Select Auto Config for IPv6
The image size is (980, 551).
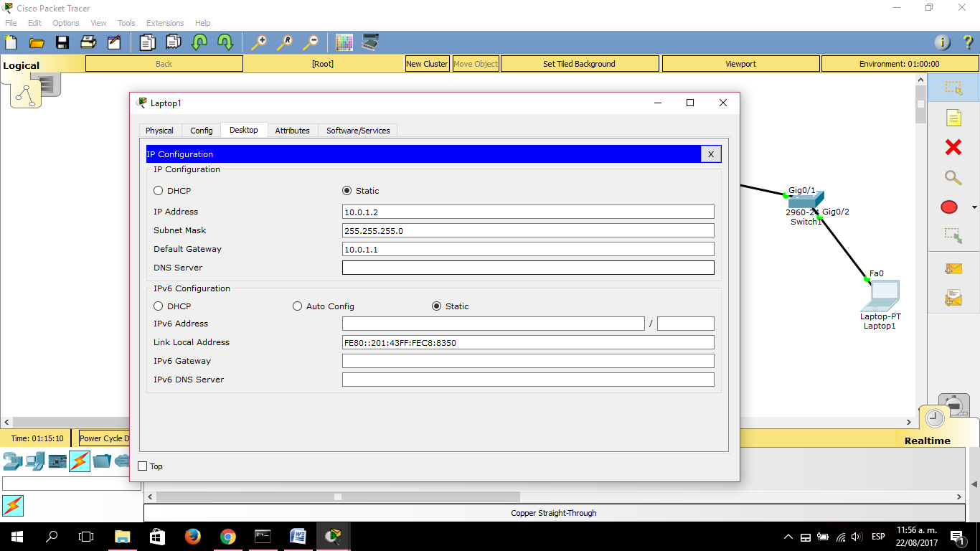[297, 306]
